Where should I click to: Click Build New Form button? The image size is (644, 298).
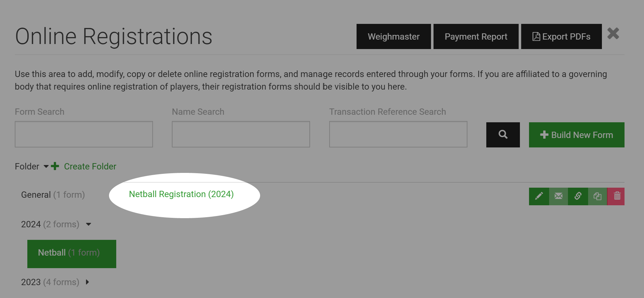[577, 135]
